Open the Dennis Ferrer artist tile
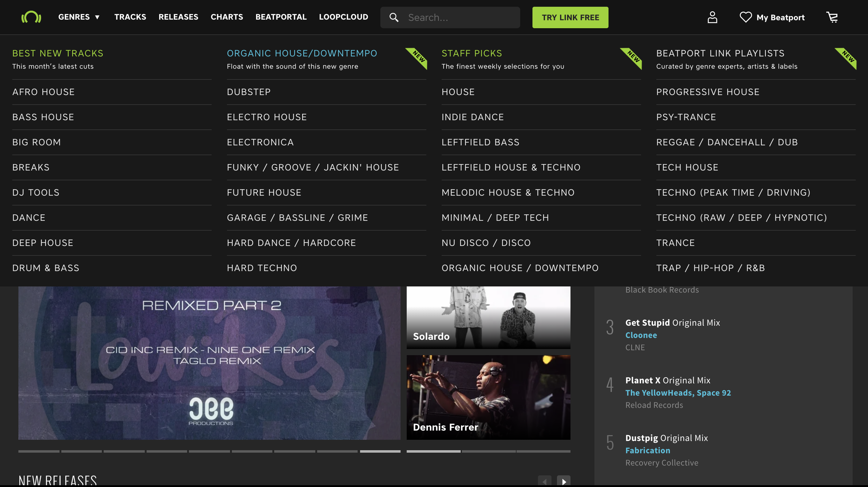Screen dimensions: 868x487 488,397
